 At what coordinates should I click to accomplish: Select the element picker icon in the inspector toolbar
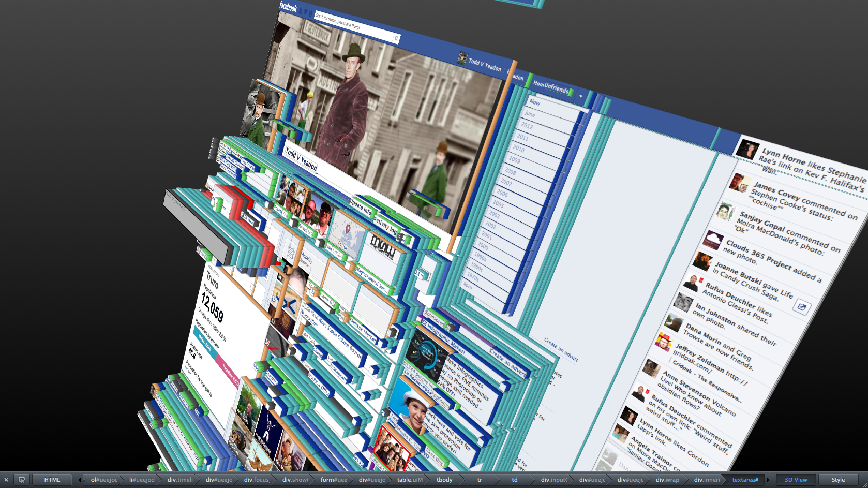(22, 480)
